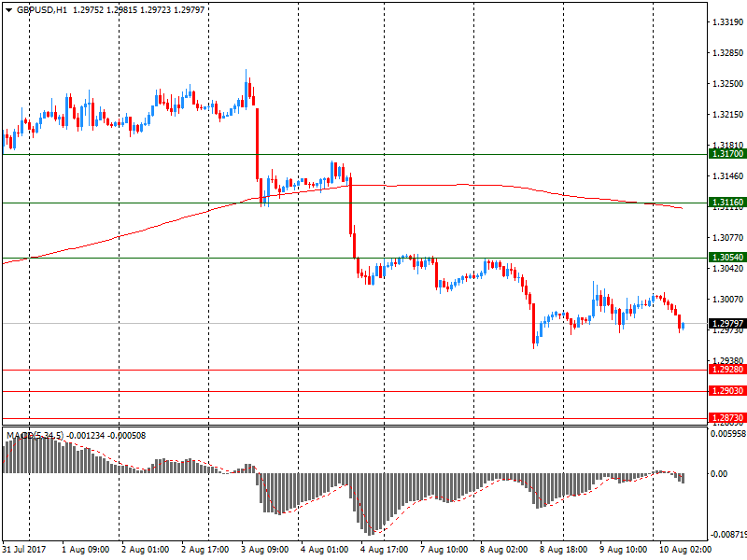Image resolution: width=747 pixels, height=560 pixels.
Task: Click the 1.31460 price scale value
Action: (x=727, y=176)
